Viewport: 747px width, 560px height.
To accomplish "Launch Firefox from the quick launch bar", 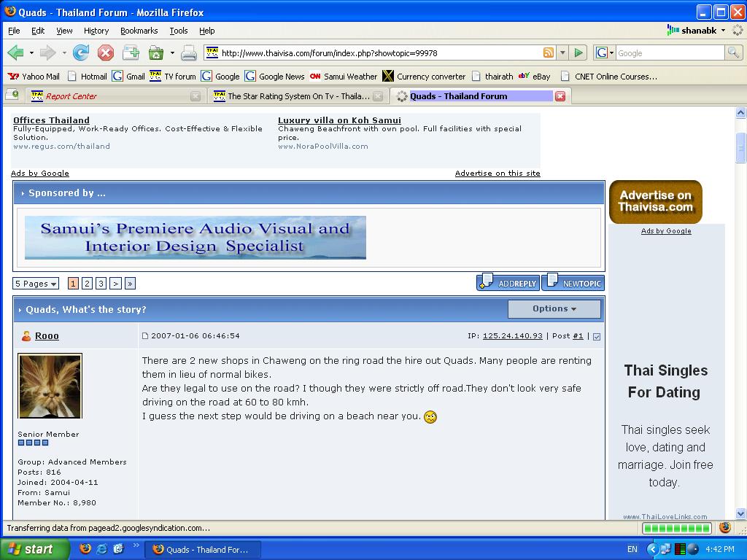I will [85, 549].
